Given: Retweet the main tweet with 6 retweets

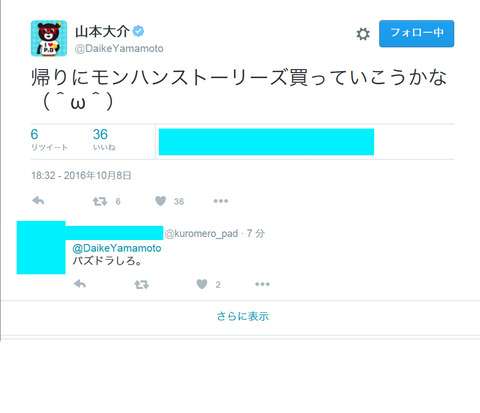Looking at the screenshot, I should click(100, 201).
